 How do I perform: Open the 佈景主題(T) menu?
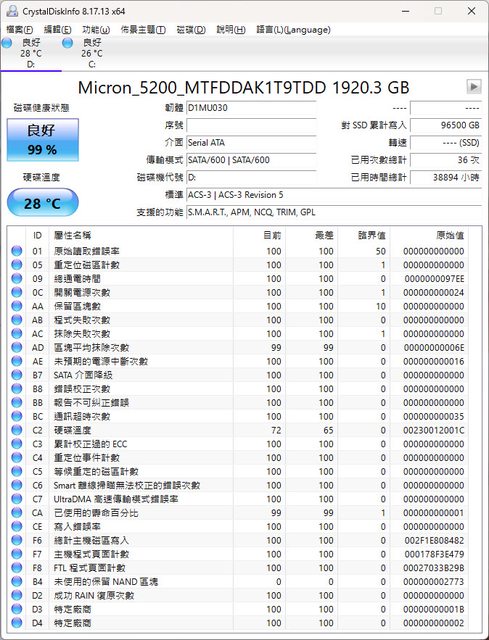(x=143, y=30)
